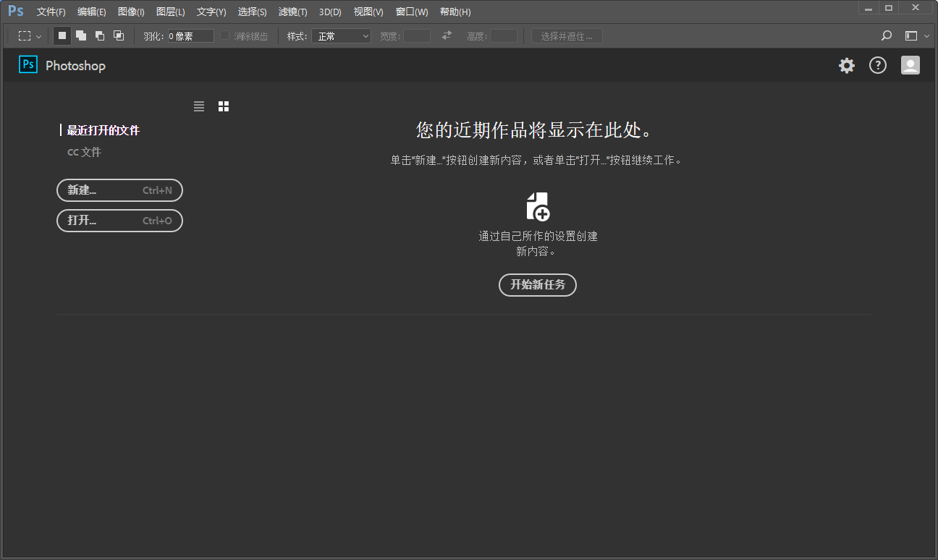Open settings gear icon

coord(847,66)
